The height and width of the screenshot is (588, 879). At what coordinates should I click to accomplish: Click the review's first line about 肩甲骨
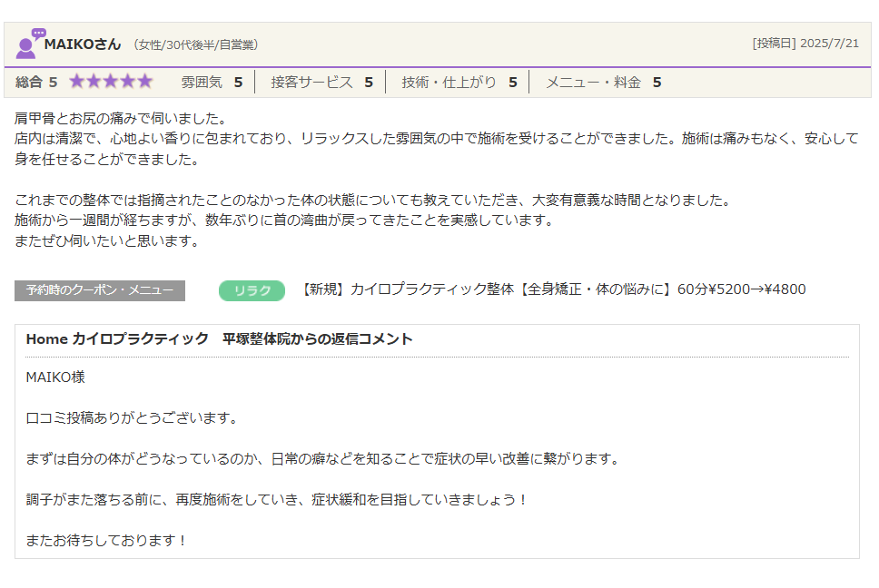tap(121, 119)
